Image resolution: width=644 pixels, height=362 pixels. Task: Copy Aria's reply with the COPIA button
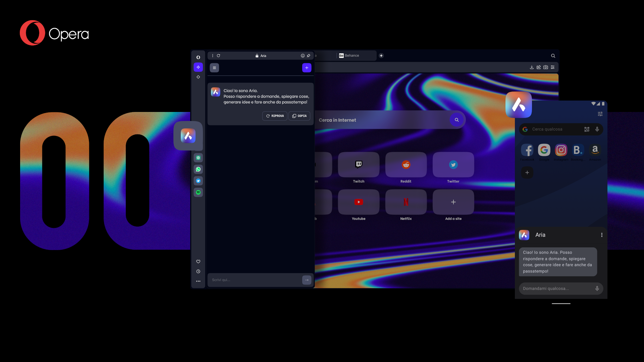[299, 116]
